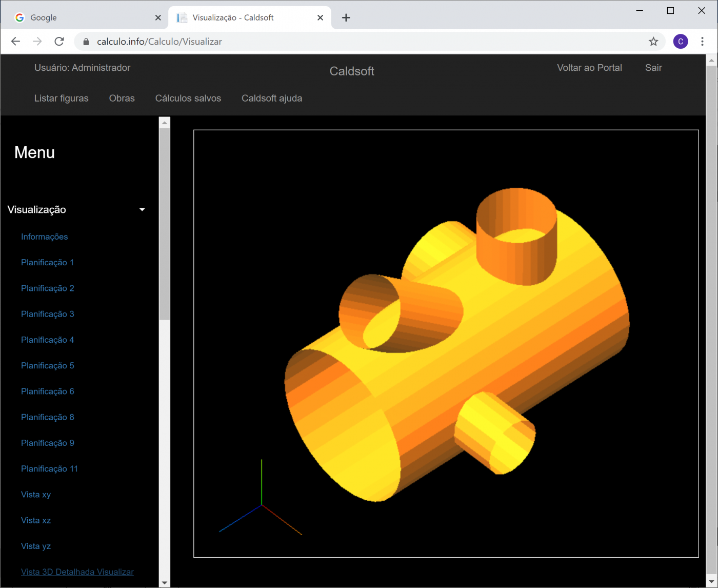Select the Vista xy view link
Screen dimensions: 718x588
36,495
